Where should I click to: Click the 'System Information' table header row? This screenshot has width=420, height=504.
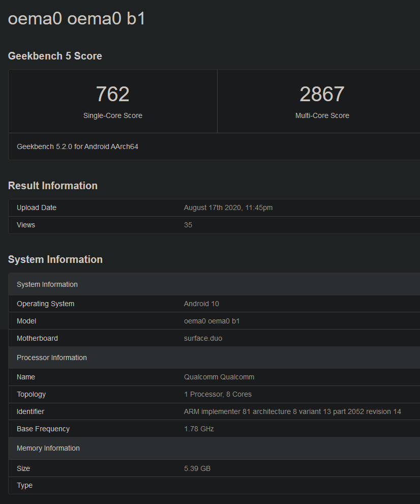click(x=214, y=284)
